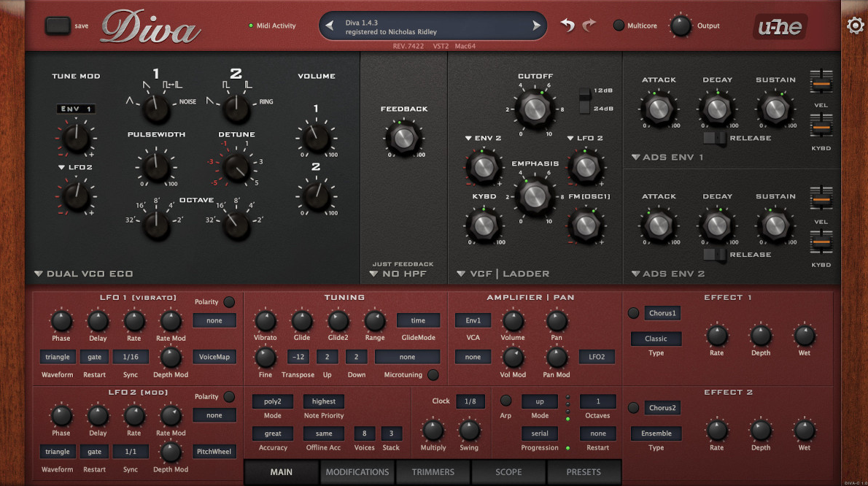
Task: Click the Volume 1 knob
Action: tap(316, 139)
